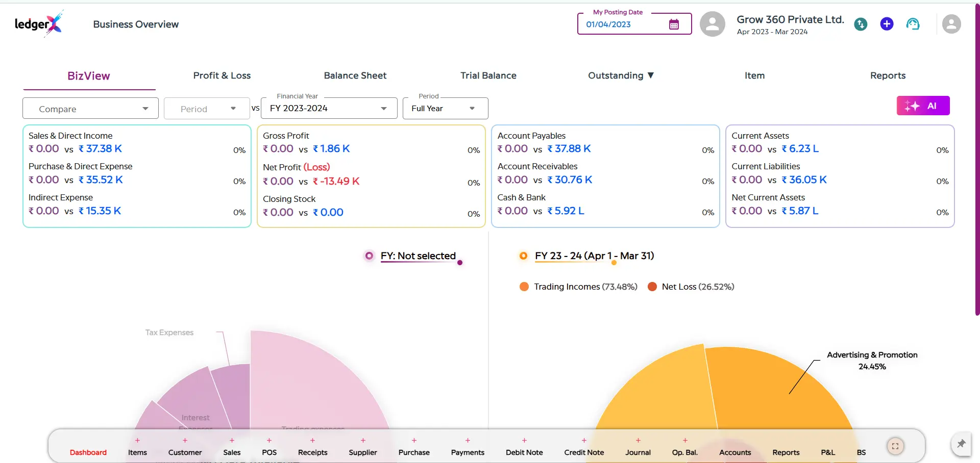Open the user profile avatar at far right
Image resolution: width=980 pixels, height=463 pixels.
951,24
